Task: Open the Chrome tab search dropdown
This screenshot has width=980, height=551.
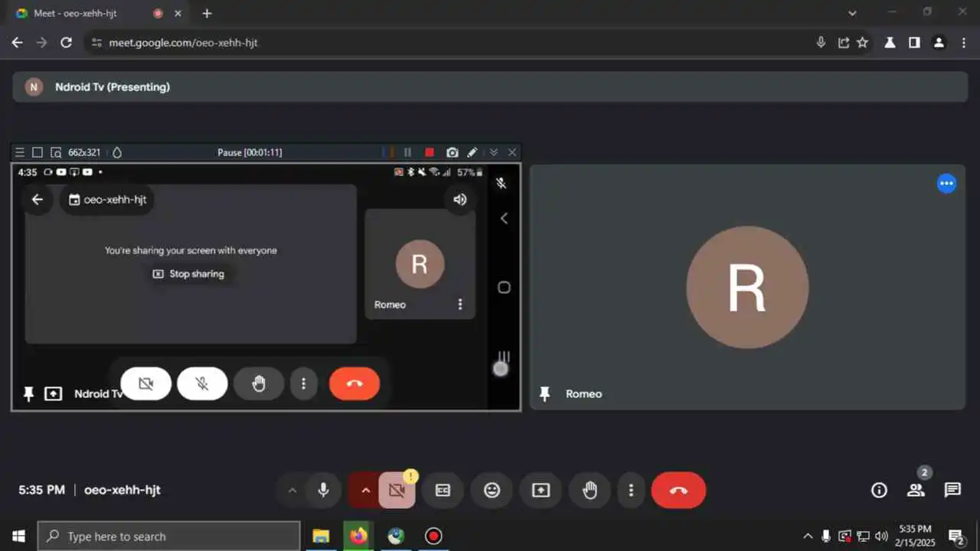Action: pyautogui.click(x=852, y=13)
